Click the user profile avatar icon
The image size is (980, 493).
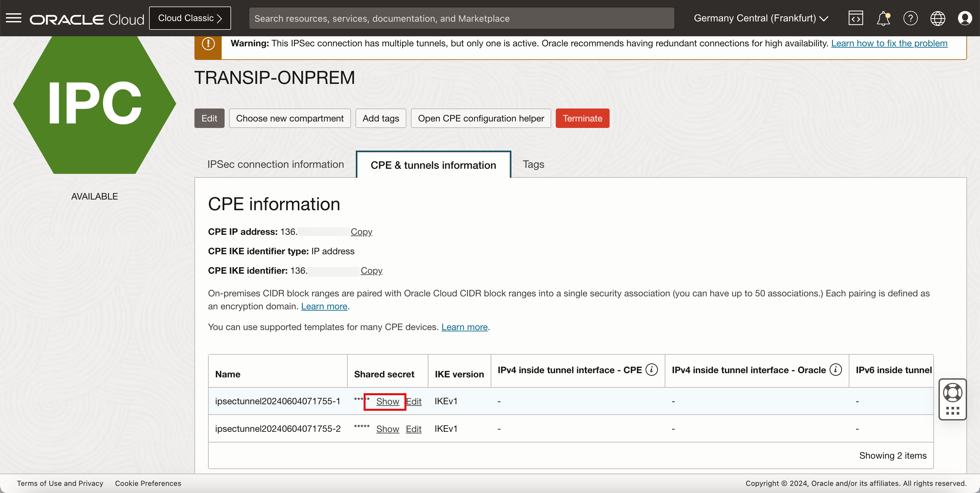(964, 18)
